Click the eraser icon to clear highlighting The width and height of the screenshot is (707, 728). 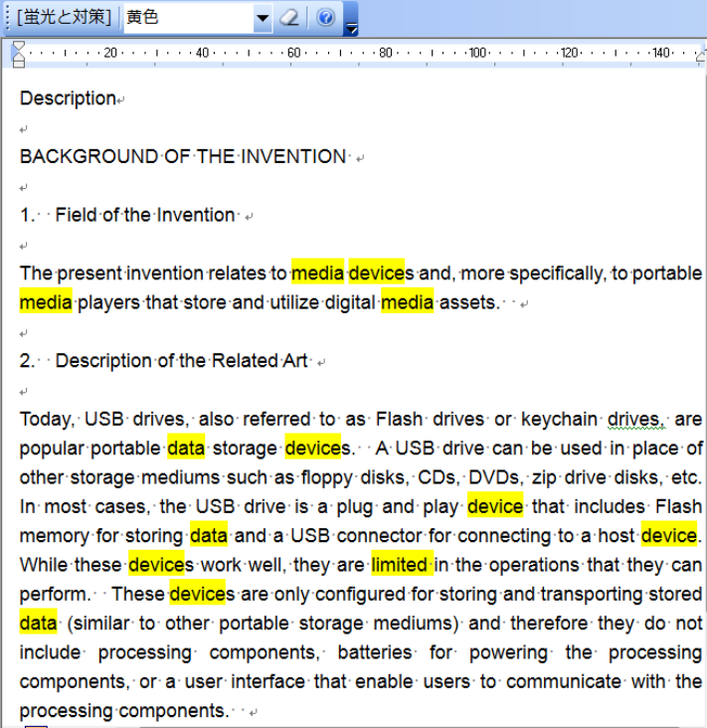point(289,18)
